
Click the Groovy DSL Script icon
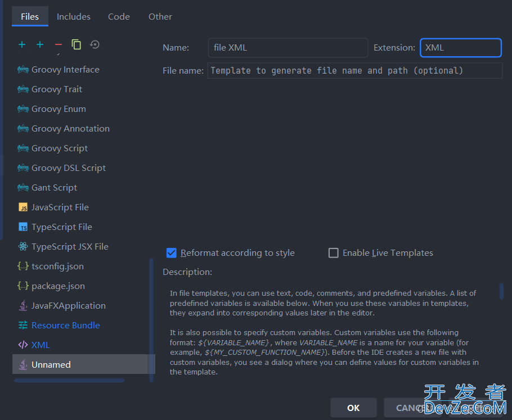click(x=23, y=168)
